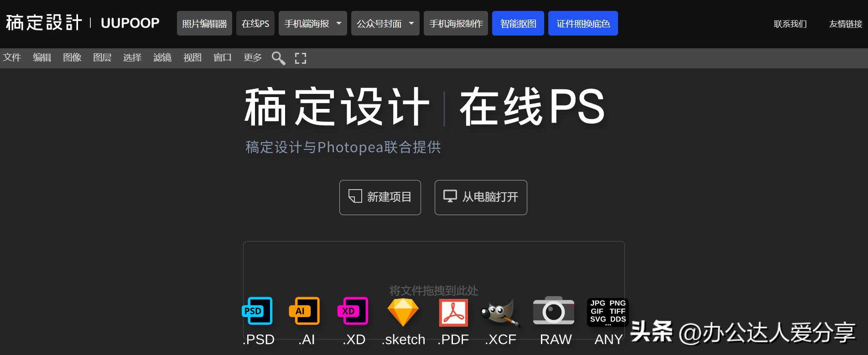868x355 pixels.
Task: Click the ANY formats icon
Action: (608, 312)
